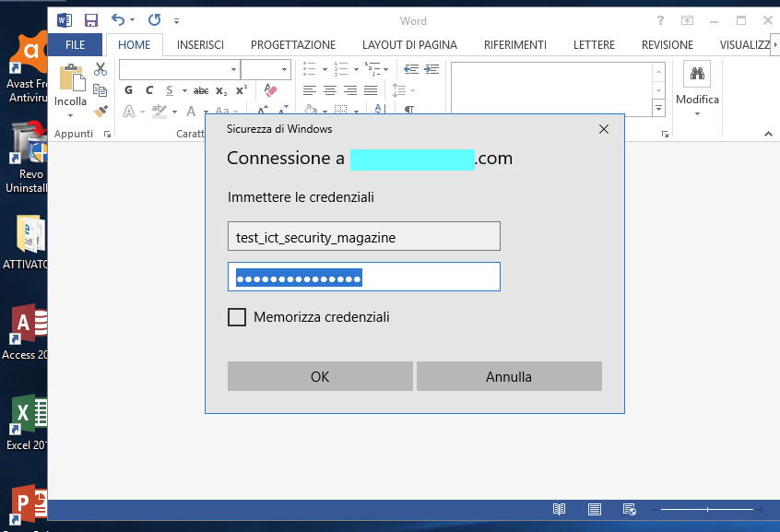This screenshot has width=780, height=532.
Task: Toggle strikethrough abc formatting
Action: click(201, 90)
